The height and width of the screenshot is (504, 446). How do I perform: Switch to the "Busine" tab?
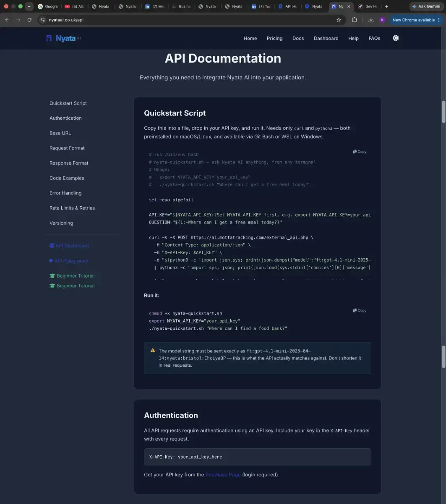pos(182,6)
